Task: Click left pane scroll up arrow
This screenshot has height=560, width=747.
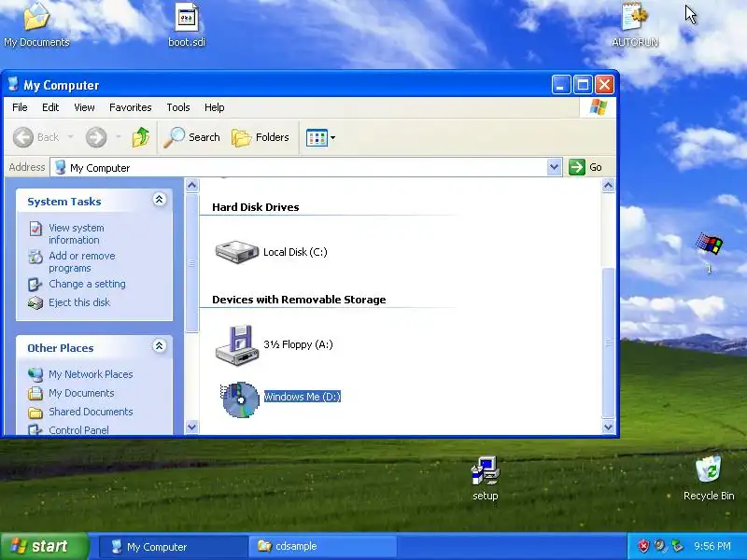Action: pyautogui.click(x=191, y=185)
